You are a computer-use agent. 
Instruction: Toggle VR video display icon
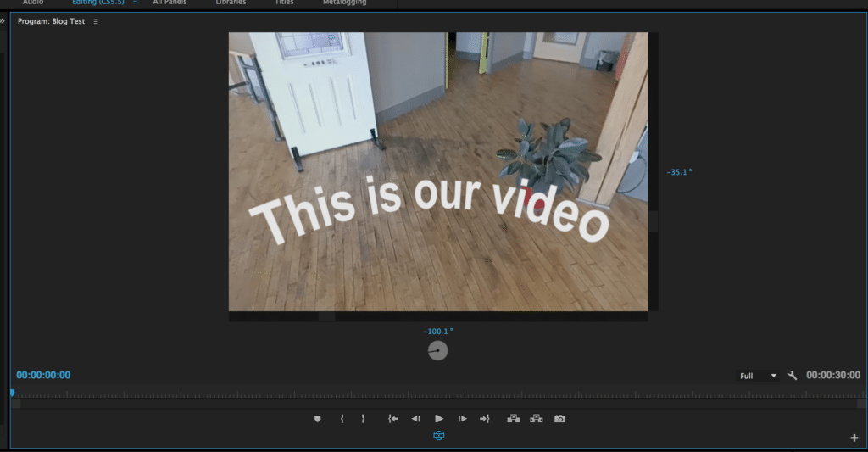(x=439, y=436)
